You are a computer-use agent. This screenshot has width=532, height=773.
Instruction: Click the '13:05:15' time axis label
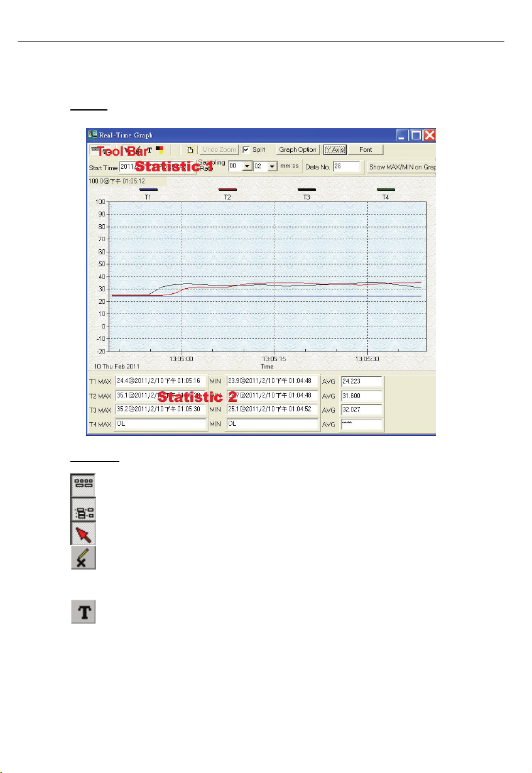274,359
